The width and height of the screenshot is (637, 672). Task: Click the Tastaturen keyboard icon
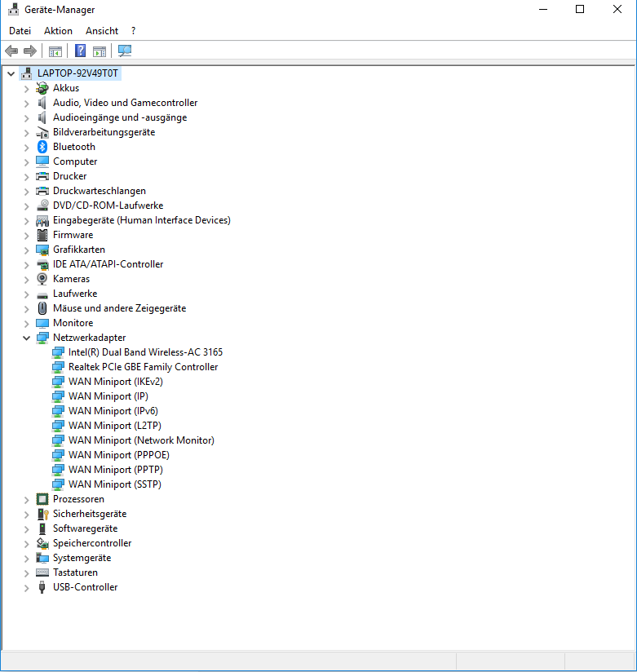click(42, 573)
